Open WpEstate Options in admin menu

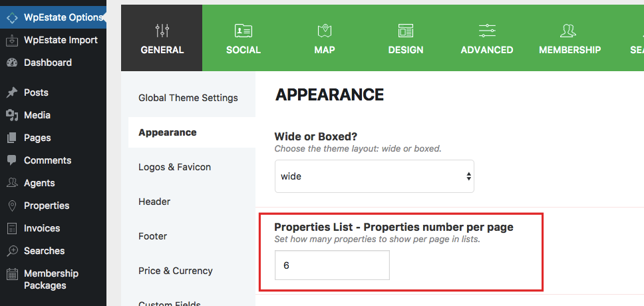(53, 18)
